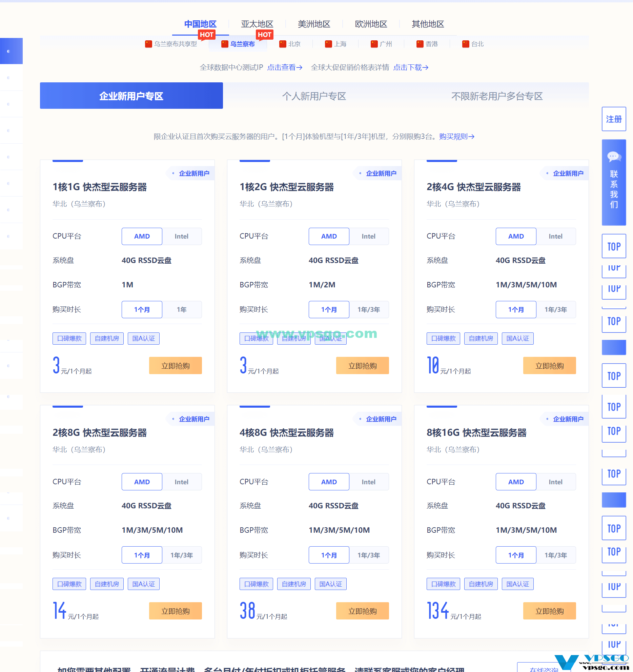Click the 台北 flag icon
The width and height of the screenshot is (633, 672).
[x=466, y=44]
